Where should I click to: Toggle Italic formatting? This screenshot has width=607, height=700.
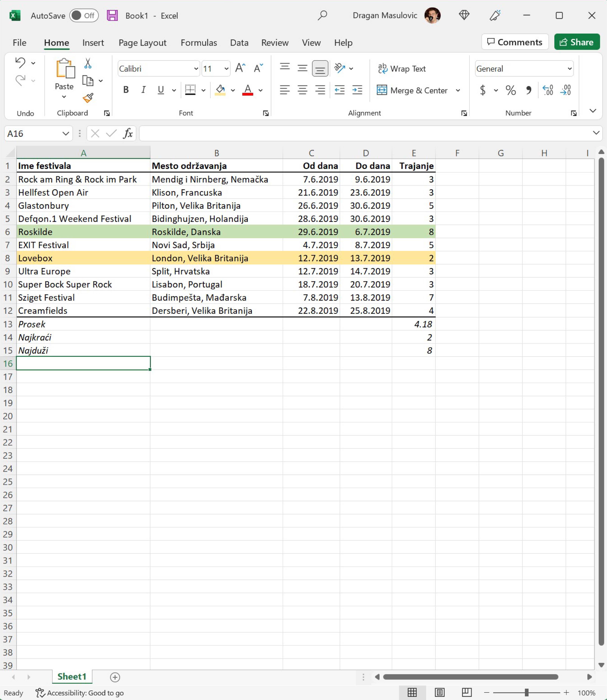coord(143,90)
